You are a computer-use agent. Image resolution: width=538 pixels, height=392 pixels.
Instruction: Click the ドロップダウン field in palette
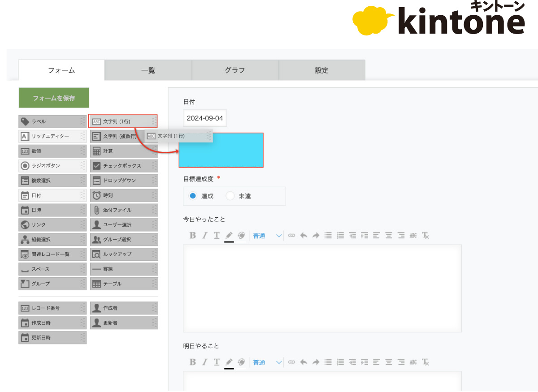coord(123,181)
